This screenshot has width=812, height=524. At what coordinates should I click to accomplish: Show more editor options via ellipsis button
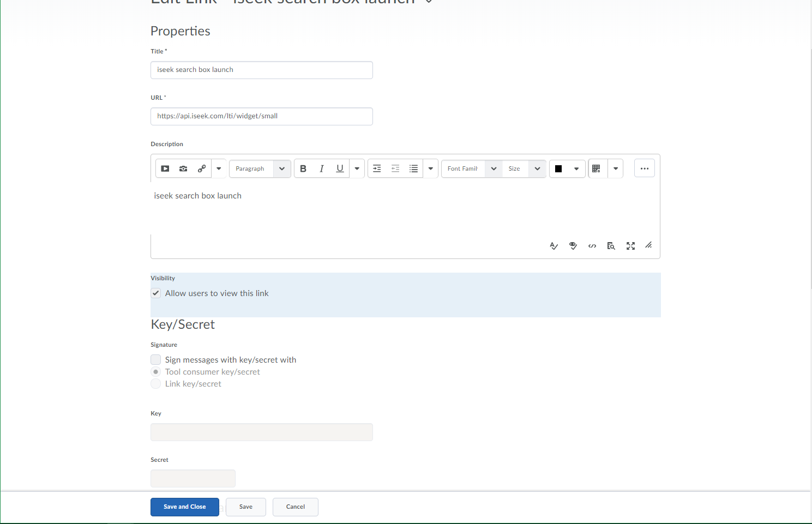click(645, 168)
